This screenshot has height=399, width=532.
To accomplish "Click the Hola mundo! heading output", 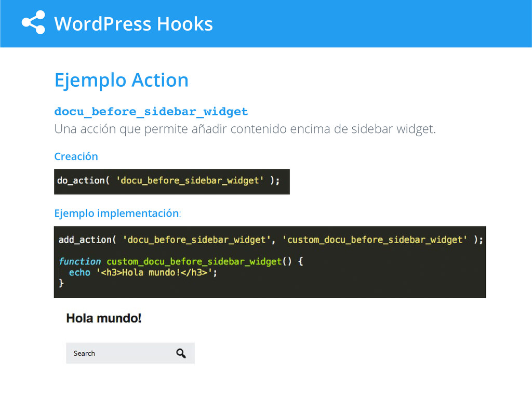I will (x=103, y=318).
